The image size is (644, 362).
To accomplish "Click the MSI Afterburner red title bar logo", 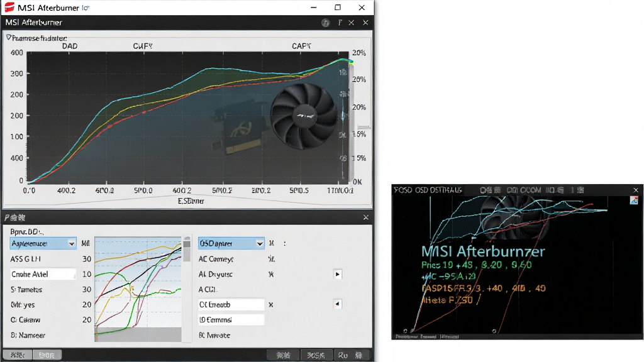I will [x=9, y=8].
